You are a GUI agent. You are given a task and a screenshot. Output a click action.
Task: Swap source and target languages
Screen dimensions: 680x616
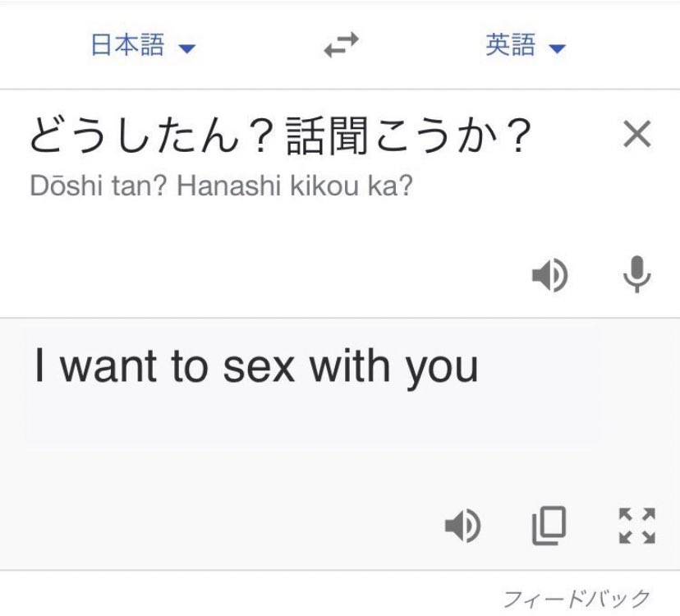click(342, 44)
